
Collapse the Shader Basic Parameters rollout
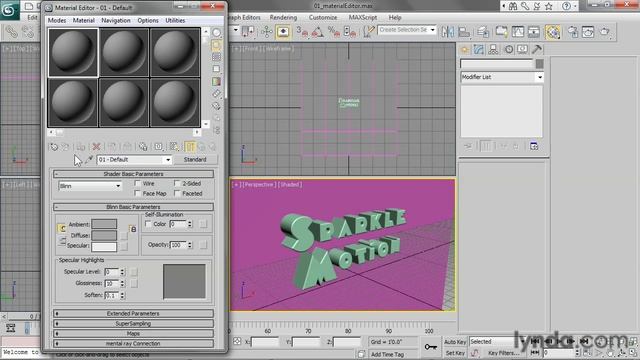point(133,174)
